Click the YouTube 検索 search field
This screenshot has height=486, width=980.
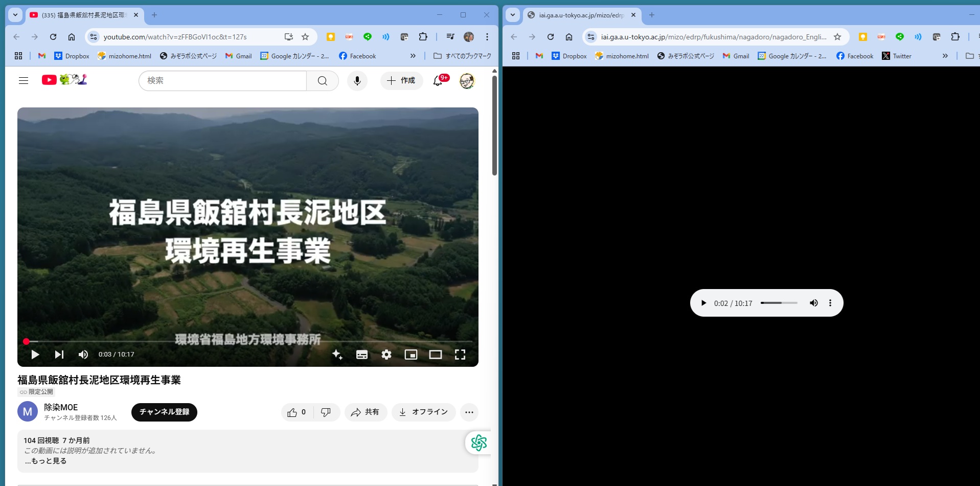[x=222, y=81]
